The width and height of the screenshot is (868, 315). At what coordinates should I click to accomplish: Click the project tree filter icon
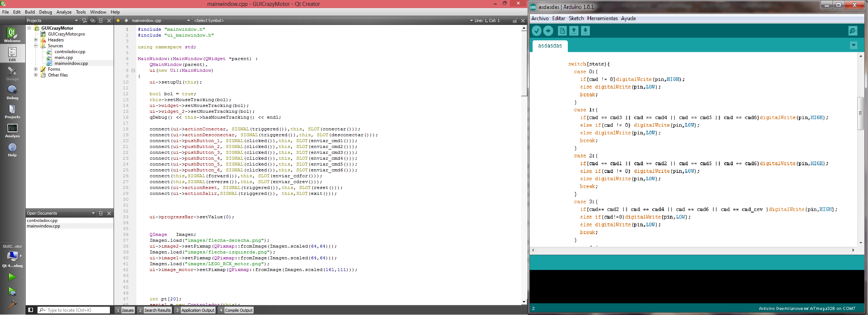coord(84,21)
